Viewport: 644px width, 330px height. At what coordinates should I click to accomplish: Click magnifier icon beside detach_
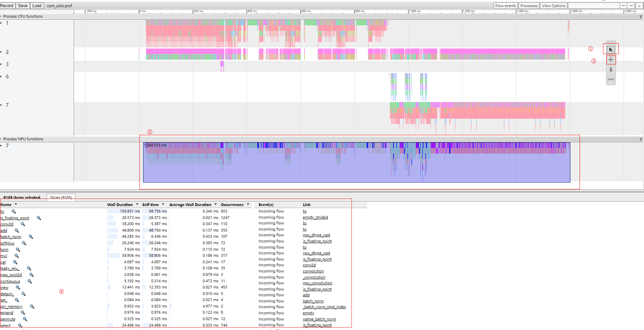[x=24, y=294]
